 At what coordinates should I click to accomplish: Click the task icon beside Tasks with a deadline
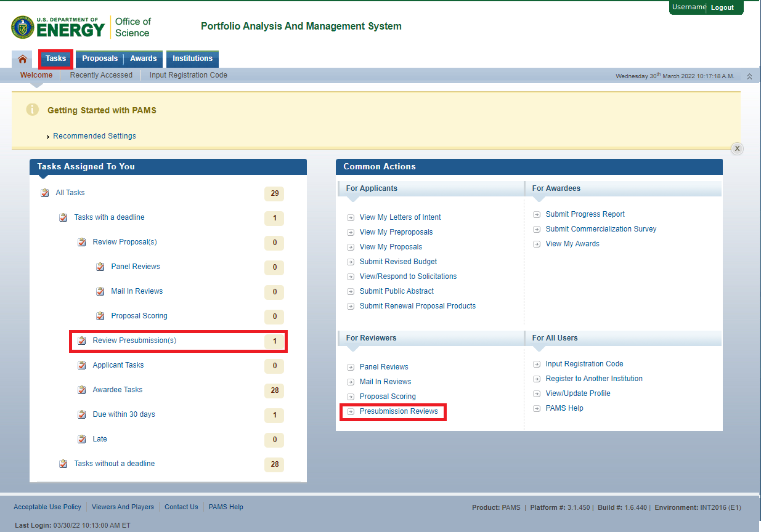click(63, 217)
